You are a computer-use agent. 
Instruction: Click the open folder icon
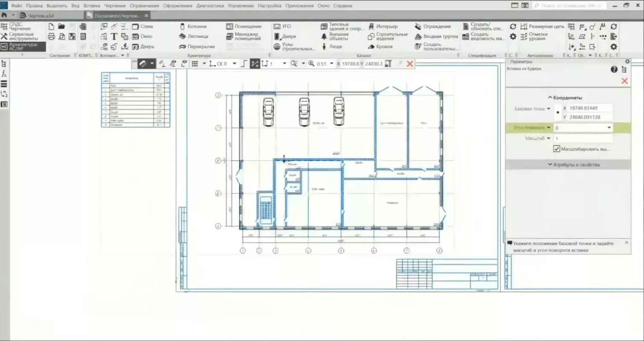[61, 26]
